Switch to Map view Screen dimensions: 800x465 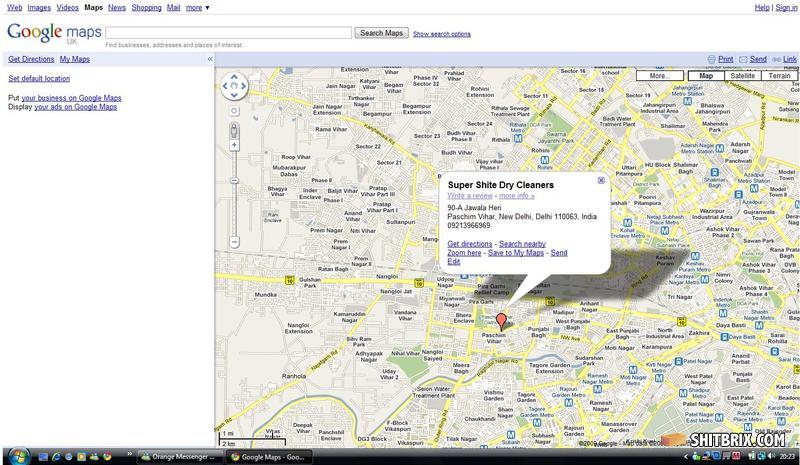pos(706,76)
